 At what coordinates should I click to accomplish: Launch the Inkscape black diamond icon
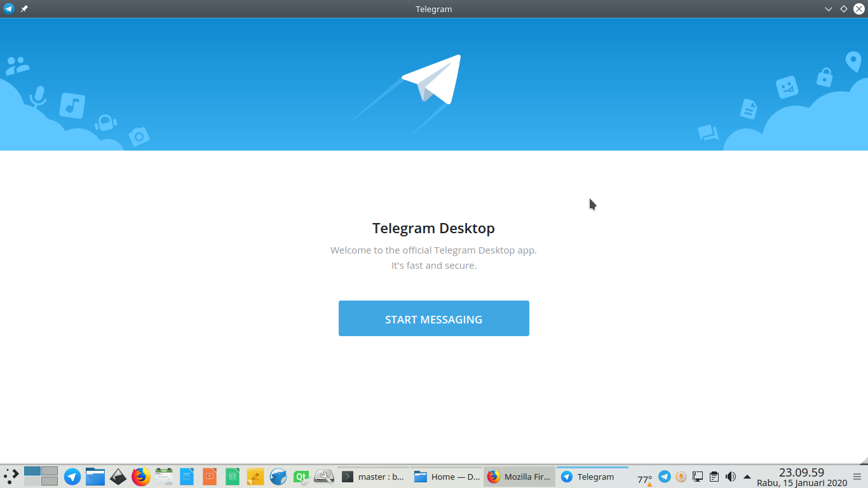point(118,477)
